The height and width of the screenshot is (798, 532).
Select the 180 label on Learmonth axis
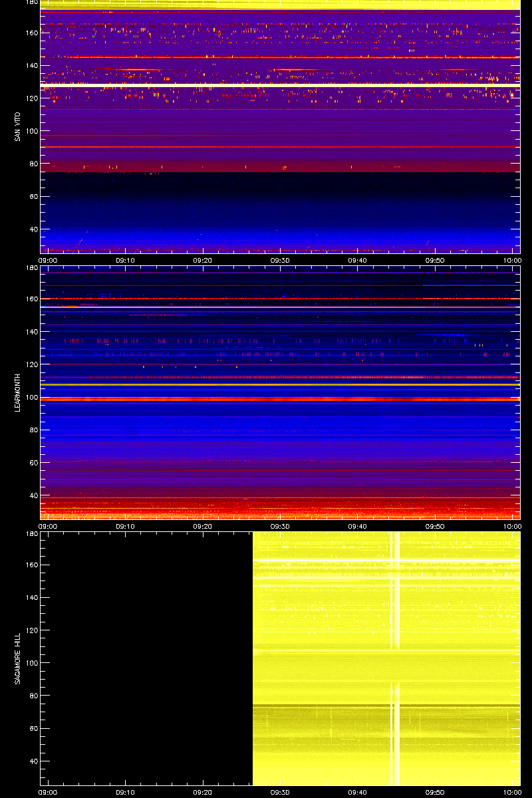(x=31, y=268)
